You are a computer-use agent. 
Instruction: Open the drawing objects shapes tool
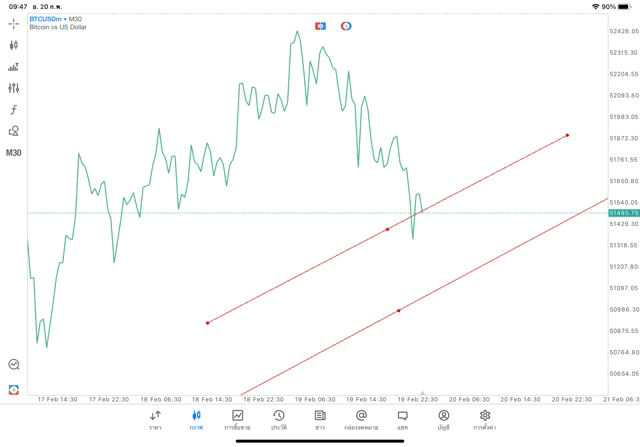14,131
